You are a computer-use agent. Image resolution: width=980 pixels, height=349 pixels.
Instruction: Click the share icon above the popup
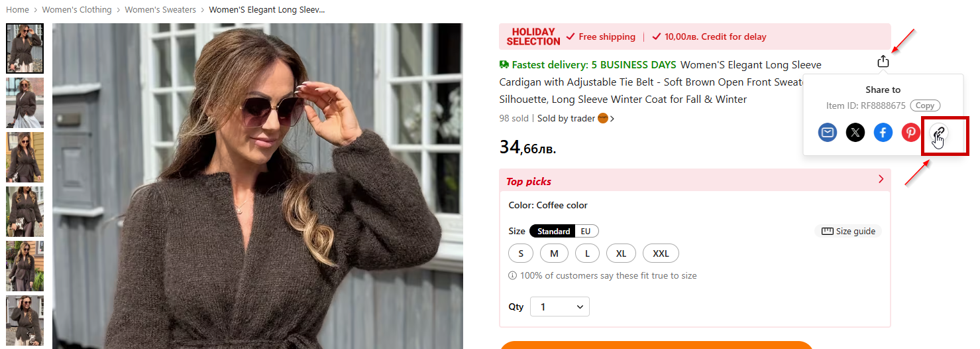coord(883,61)
